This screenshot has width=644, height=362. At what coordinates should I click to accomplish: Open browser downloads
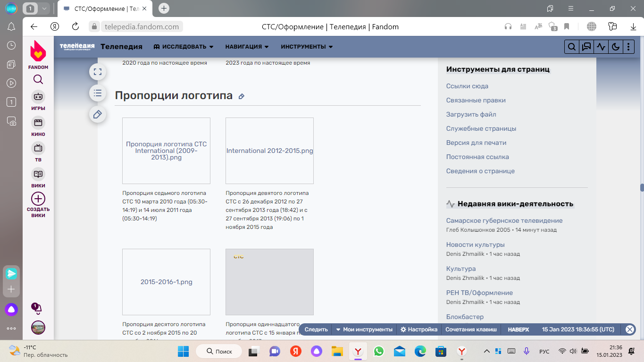pyautogui.click(x=634, y=26)
